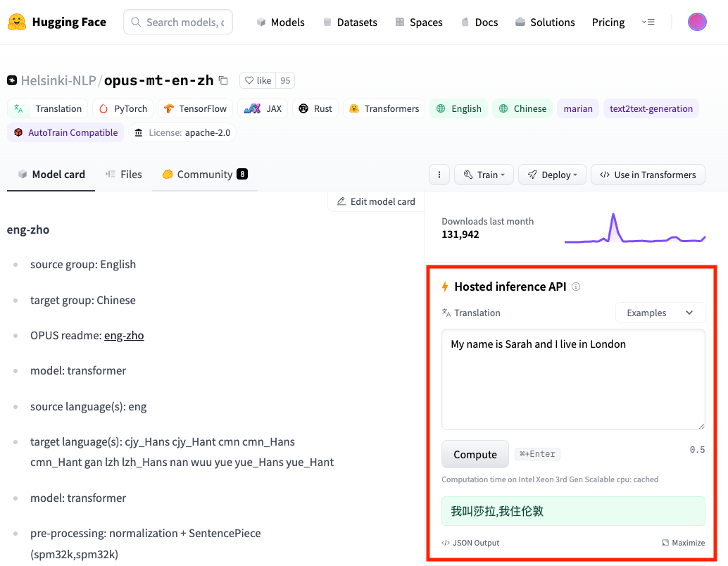
Task: Open the Train dropdown
Action: 484,175
